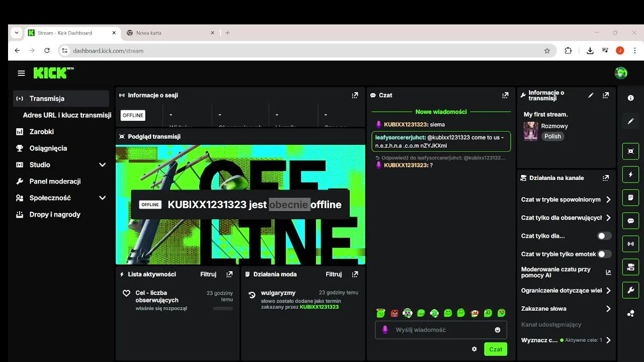Image resolution: width=644 pixels, height=362 pixels.
Task: Insert the angry red face emote
Action: coord(394,313)
